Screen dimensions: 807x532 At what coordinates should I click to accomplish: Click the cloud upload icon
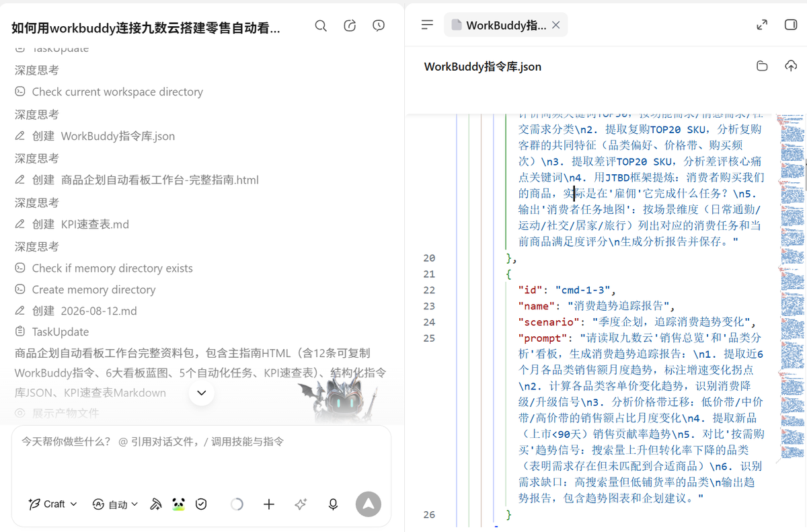click(x=791, y=66)
